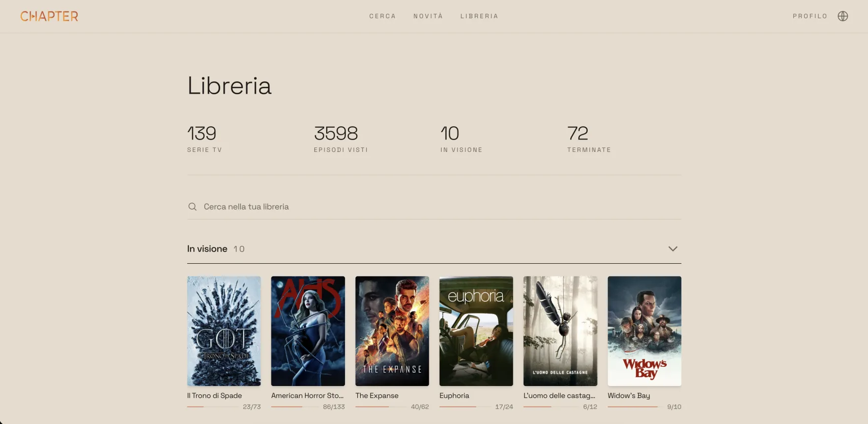The width and height of the screenshot is (868, 424).
Task: Click the American Horror Sto... title
Action: pyautogui.click(x=307, y=395)
